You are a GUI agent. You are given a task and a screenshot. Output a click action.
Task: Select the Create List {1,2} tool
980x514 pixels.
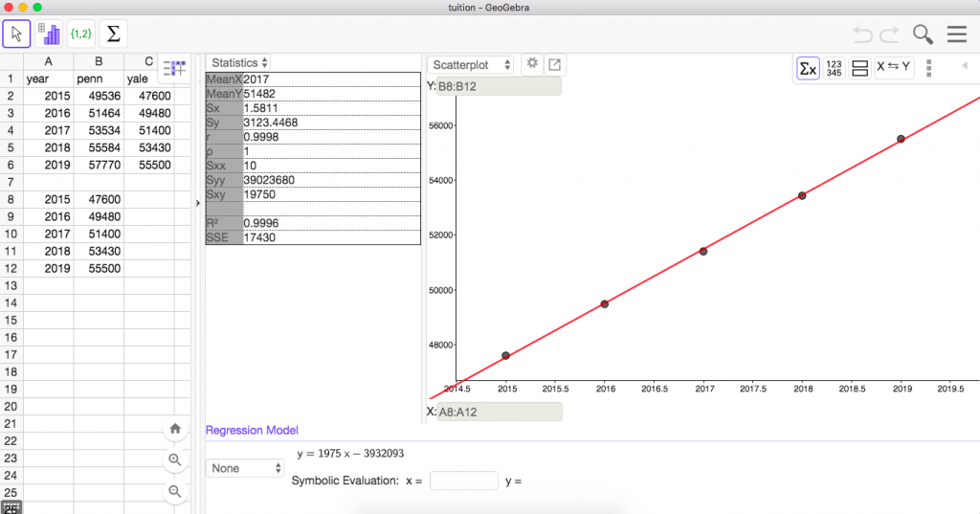point(81,34)
